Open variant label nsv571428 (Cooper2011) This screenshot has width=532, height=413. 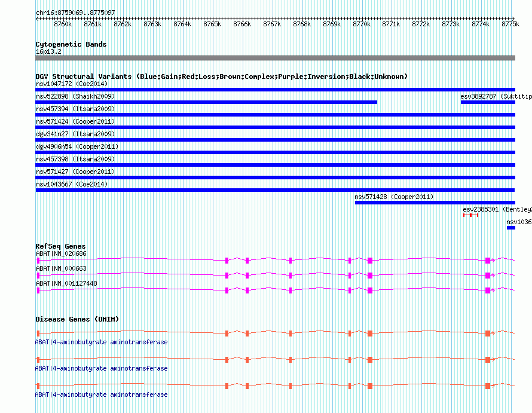[x=394, y=197]
